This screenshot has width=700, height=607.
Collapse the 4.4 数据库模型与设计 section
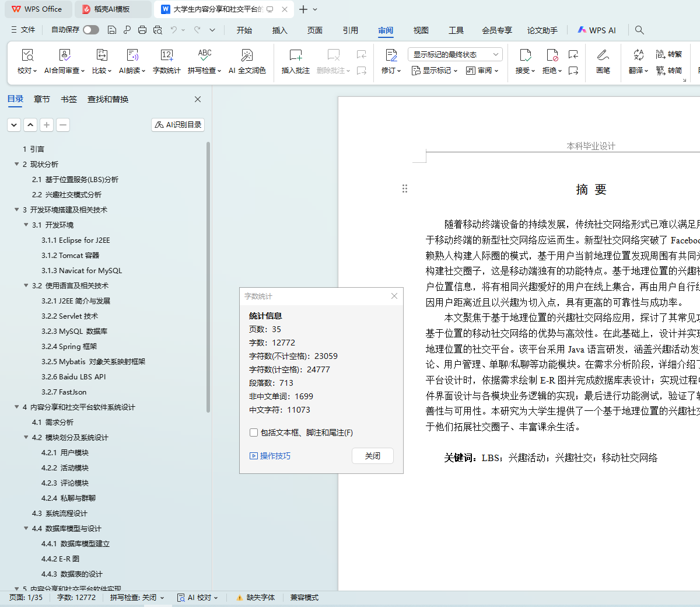point(26,528)
